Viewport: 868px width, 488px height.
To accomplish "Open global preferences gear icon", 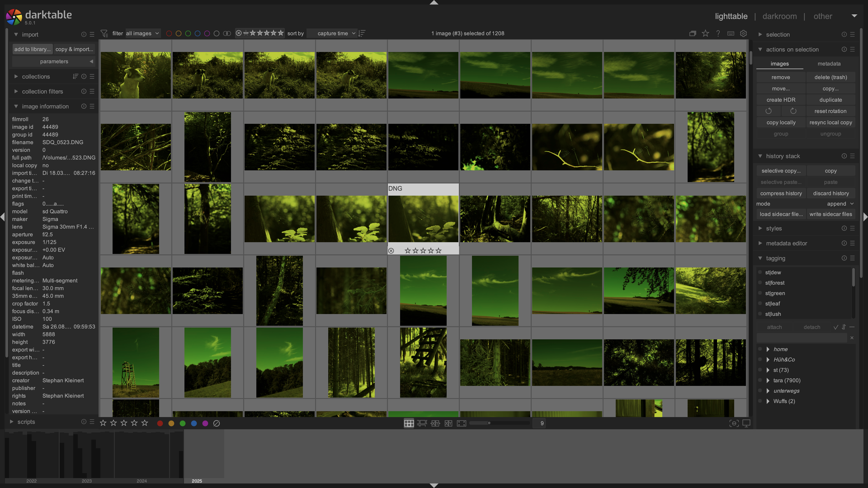I will (743, 33).
